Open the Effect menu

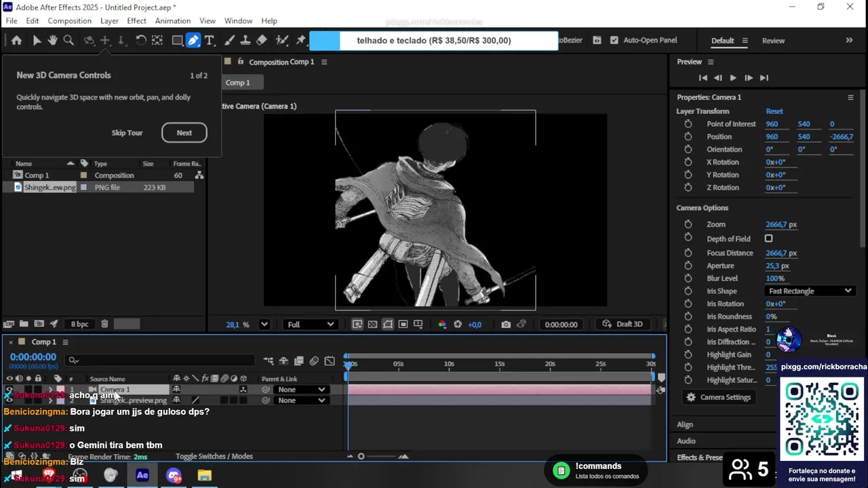pos(136,21)
